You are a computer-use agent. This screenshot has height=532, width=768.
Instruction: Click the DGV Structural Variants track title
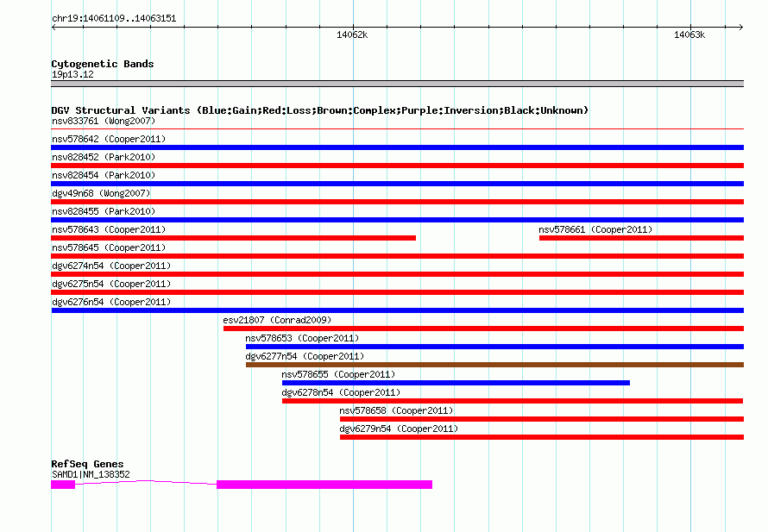tap(320, 110)
